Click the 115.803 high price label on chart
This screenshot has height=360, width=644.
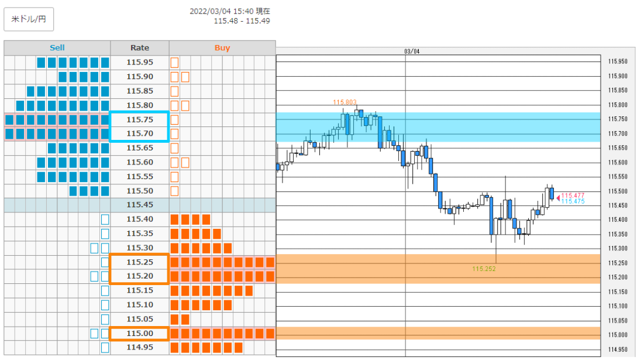[345, 102]
